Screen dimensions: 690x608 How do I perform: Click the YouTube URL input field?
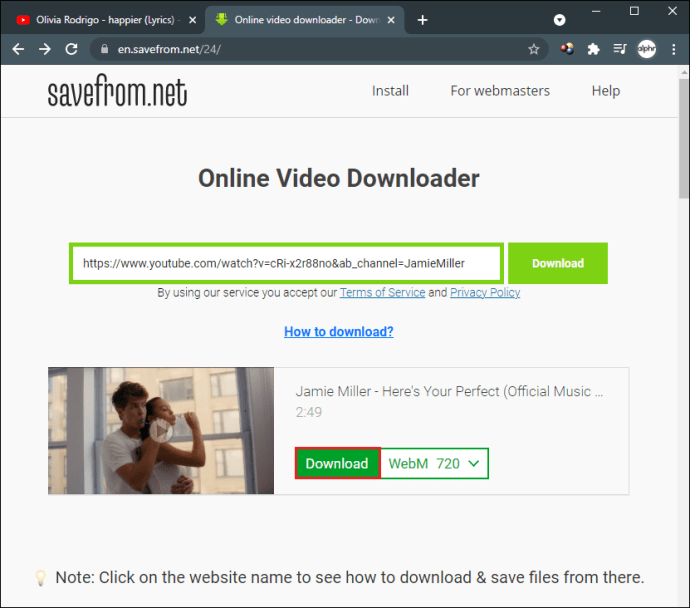tap(286, 263)
